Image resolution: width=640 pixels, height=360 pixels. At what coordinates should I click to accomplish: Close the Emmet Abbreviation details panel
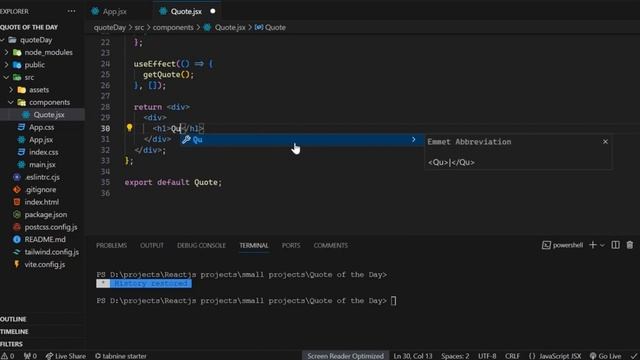(x=605, y=142)
